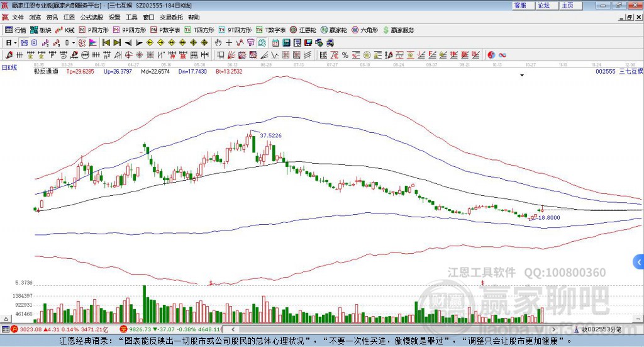Open the 文件 menu
This screenshot has width=644, height=347.
pyautogui.click(x=18, y=17)
